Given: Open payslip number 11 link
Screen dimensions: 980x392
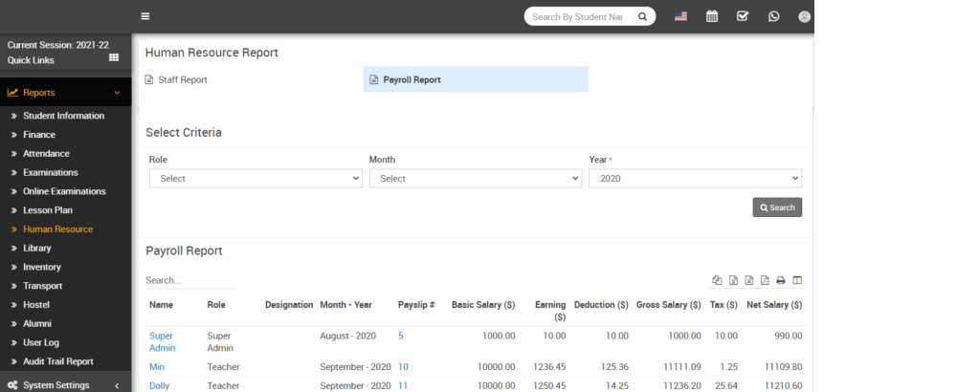Looking at the screenshot, I should [403, 385].
